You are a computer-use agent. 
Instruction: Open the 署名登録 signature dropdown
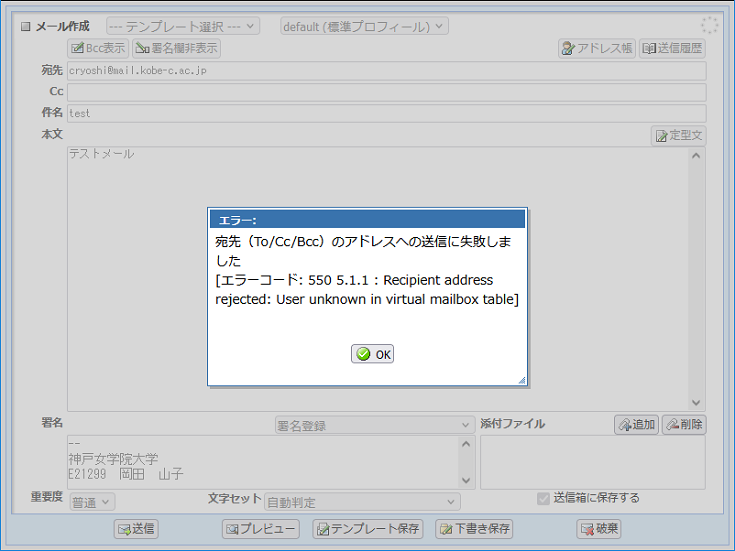(374, 425)
